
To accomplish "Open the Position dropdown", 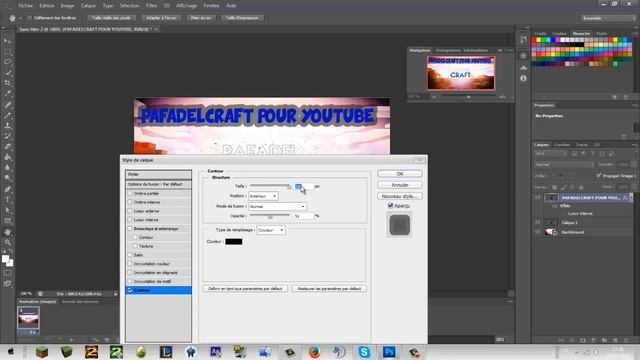I will pos(263,196).
